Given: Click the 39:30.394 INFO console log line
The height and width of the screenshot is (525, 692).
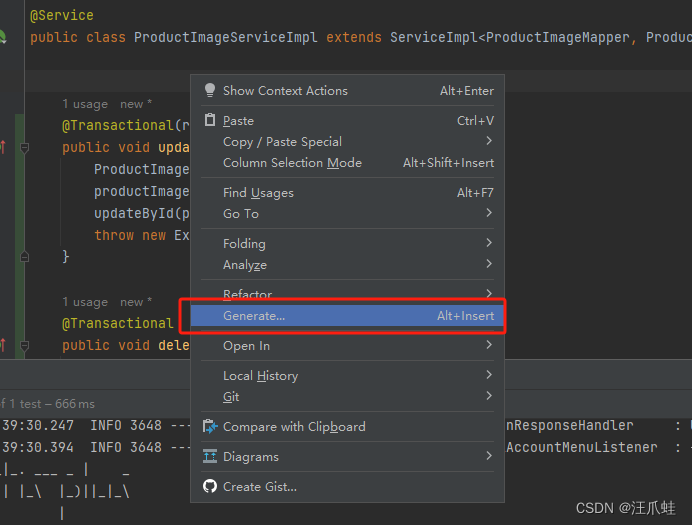Looking at the screenshot, I should pyautogui.click(x=96, y=447).
